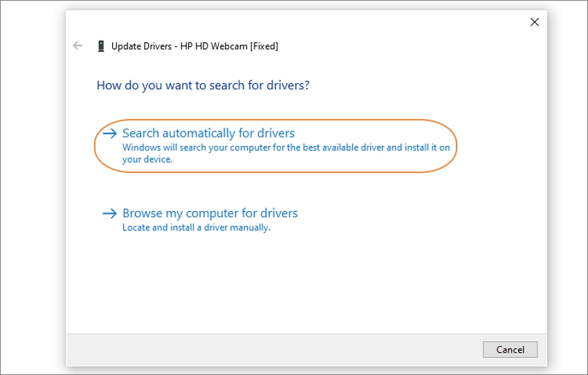
Task: Choose "Browse my computer for drivers"
Action: pos(210,213)
